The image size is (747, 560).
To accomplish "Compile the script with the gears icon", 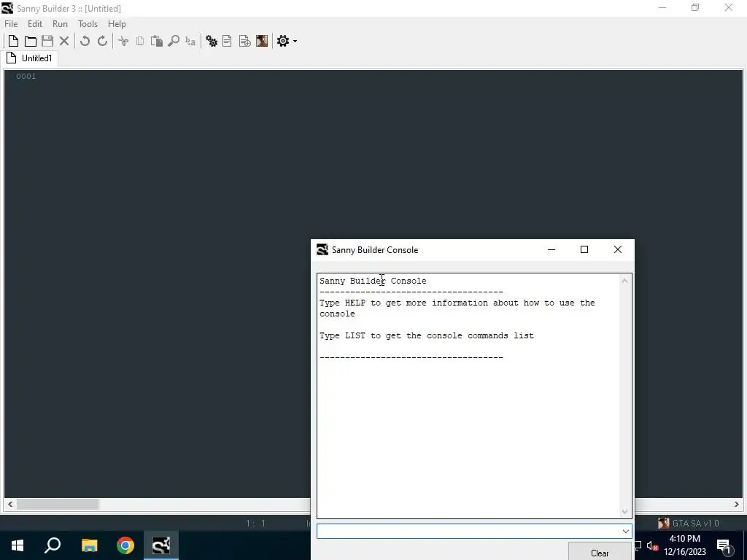I will tap(212, 41).
